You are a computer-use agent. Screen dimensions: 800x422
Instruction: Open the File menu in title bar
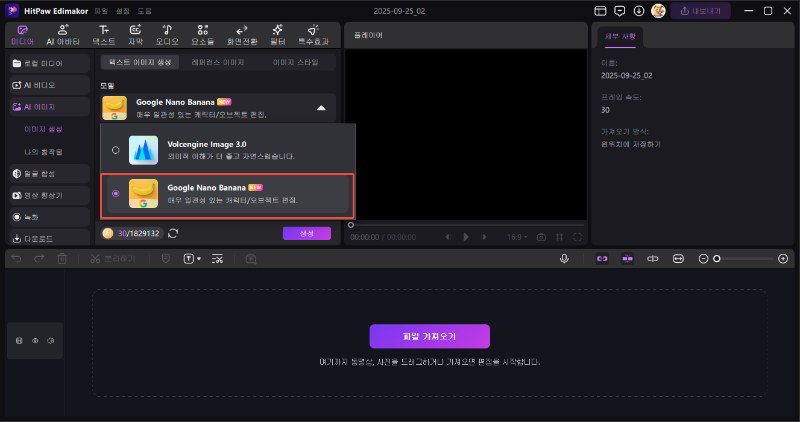(x=101, y=11)
